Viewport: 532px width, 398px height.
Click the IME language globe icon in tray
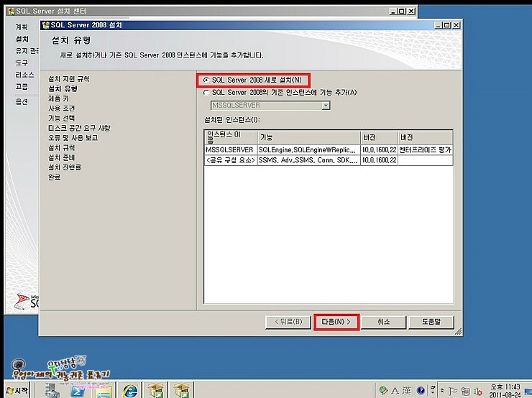pos(383,391)
